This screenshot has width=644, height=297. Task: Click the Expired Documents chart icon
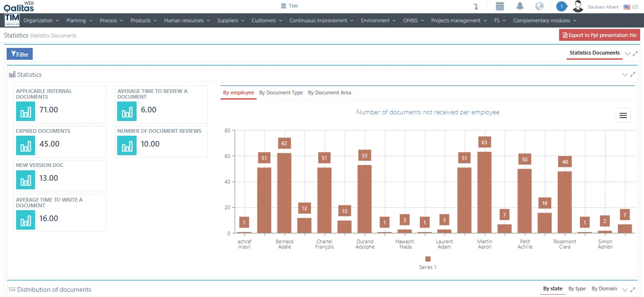click(26, 145)
